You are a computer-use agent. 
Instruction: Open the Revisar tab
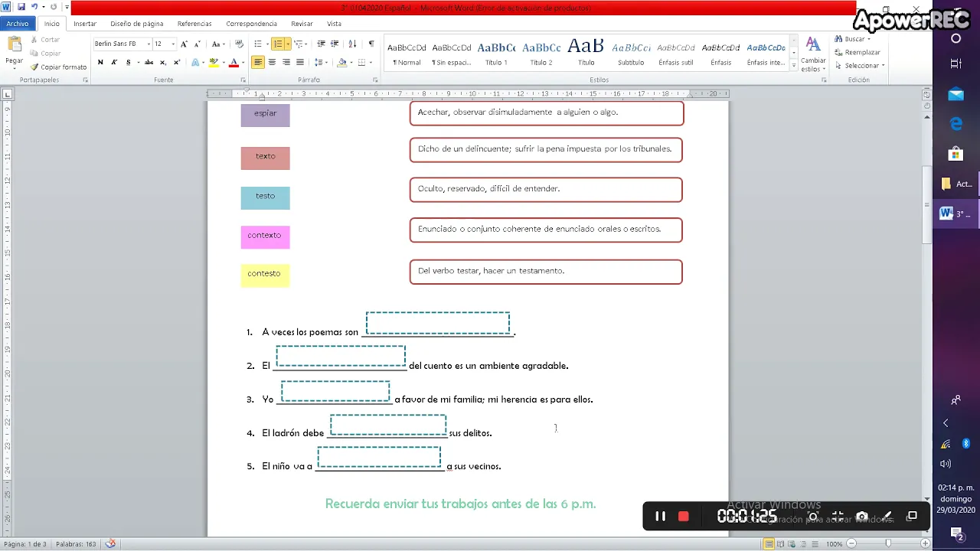tap(302, 24)
